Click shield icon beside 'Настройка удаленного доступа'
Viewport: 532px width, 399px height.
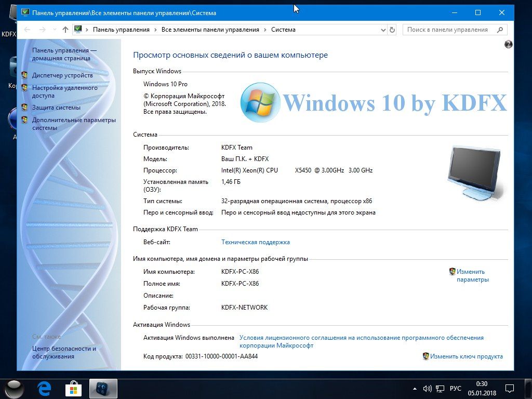tap(24, 88)
